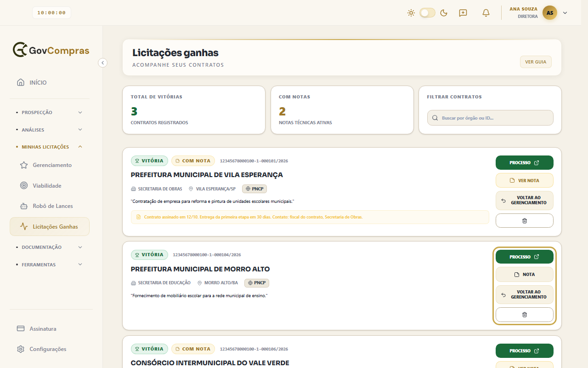This screenshot has height=368, width=588.
Task: Click the Com Nota tag on Vila Esperança
Action: [193, 161]
